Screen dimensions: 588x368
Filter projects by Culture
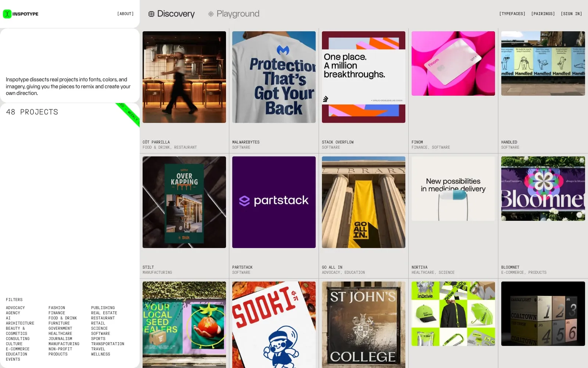(14, 344)
